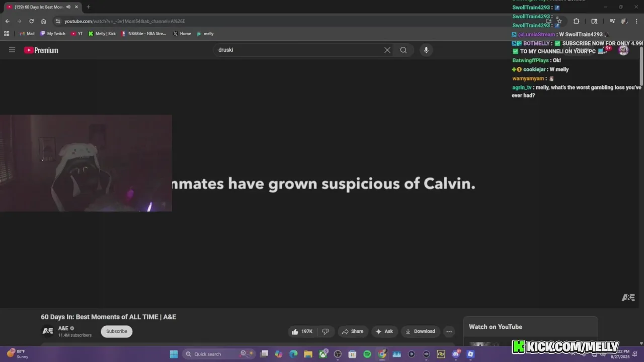This screenshot has height=362, width=644.
Task: Click the A&E watermark on the video
Action: tap(628, 298)
